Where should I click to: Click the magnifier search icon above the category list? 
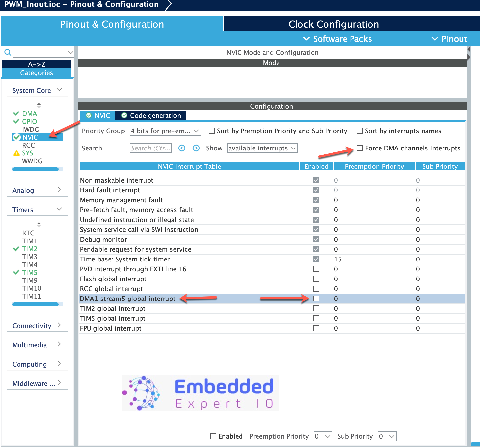point(8,52)
